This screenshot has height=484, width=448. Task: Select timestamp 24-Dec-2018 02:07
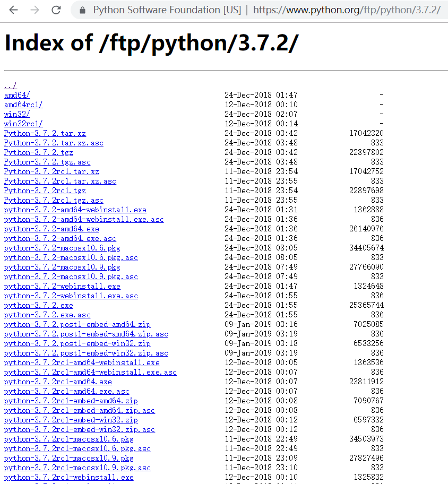click(261, 114)
